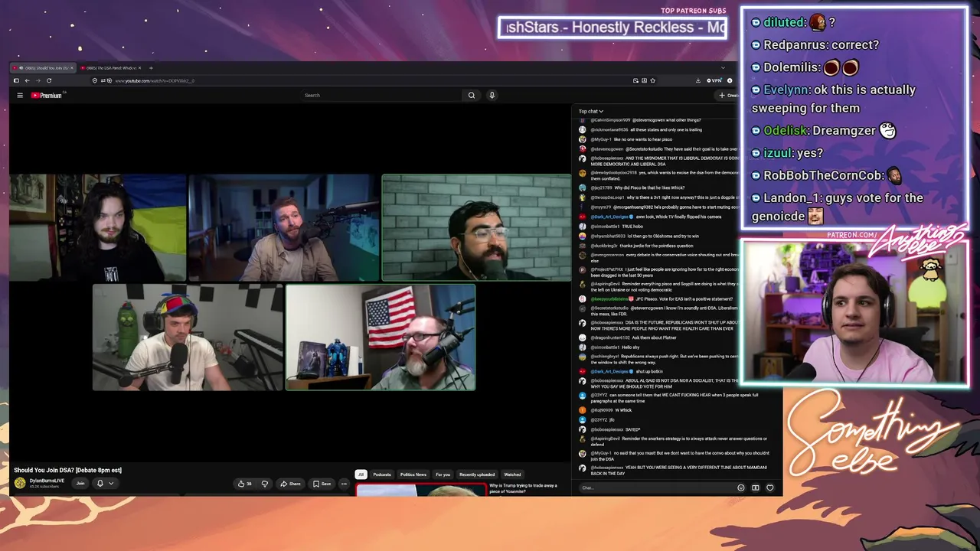Click the Join membership button
980x551 pixels.
(x=80, y=483)
